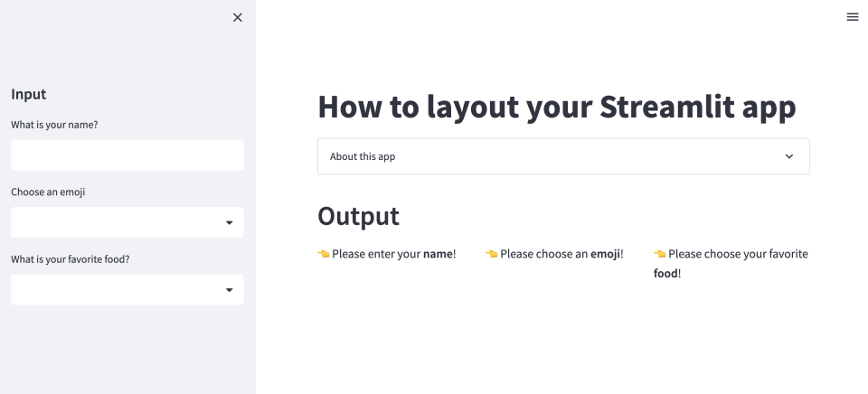Image resolution: width=868 pixels, height=394 pixels.
Task: Click the Please choose an emoji! message
Action: (561, 254)
